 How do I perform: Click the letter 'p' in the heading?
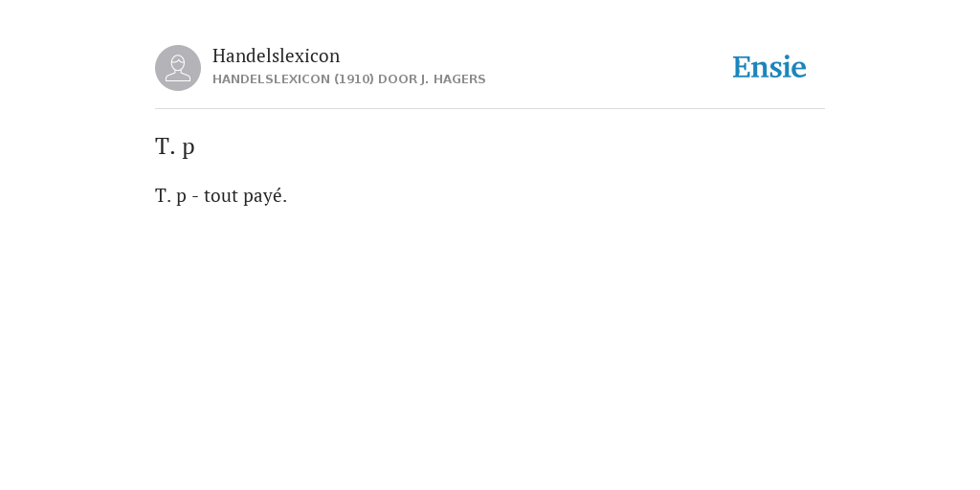tap(189, 148)
